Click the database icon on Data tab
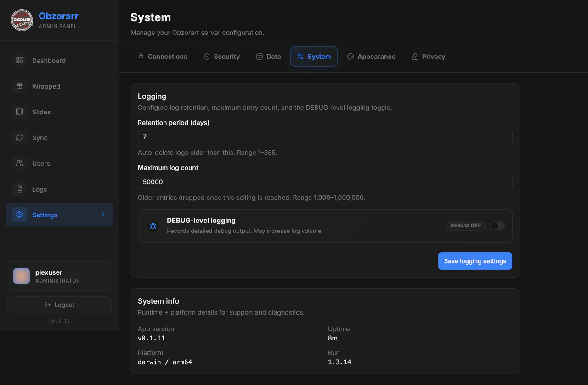The height and width of the screenshot is (385, 588). click(x=260, y=57)
